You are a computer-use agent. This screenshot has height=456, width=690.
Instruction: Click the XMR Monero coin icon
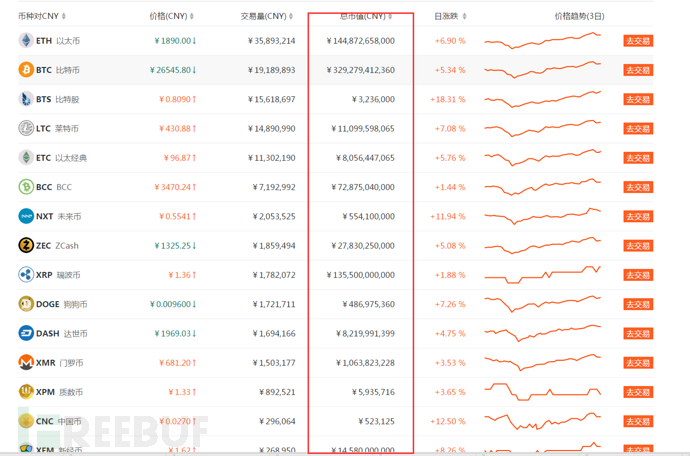click(x=26, y=362)
